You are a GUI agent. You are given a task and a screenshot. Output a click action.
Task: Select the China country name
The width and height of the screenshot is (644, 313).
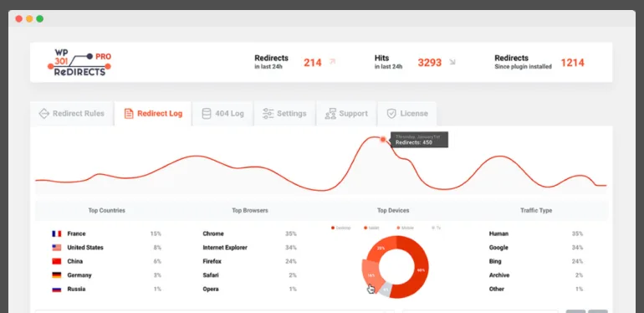click(75, 261)
